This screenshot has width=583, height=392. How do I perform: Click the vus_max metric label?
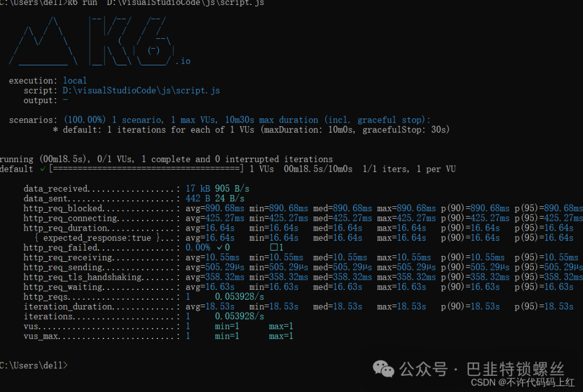pos(41,336)
